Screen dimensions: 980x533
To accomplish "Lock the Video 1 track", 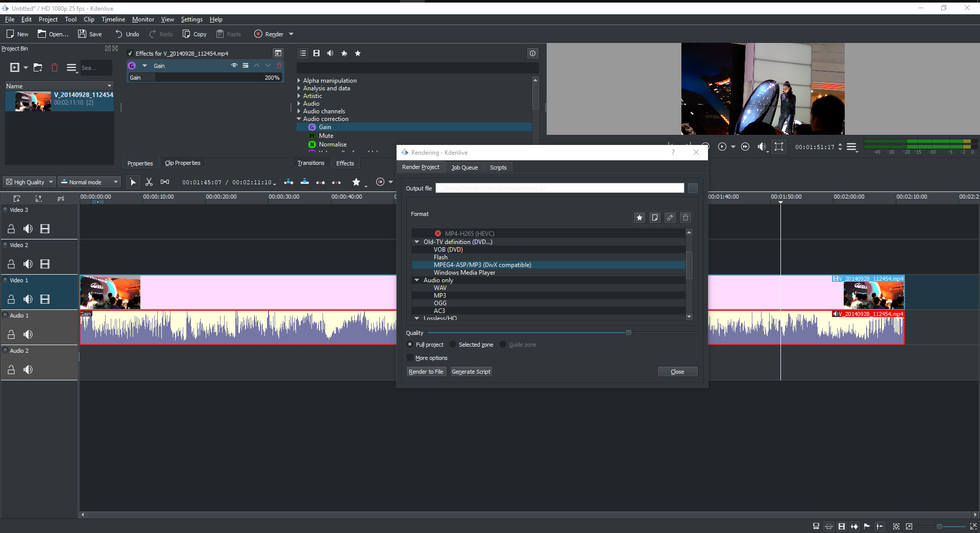I will pyautogui.click(x=11, y=299).
